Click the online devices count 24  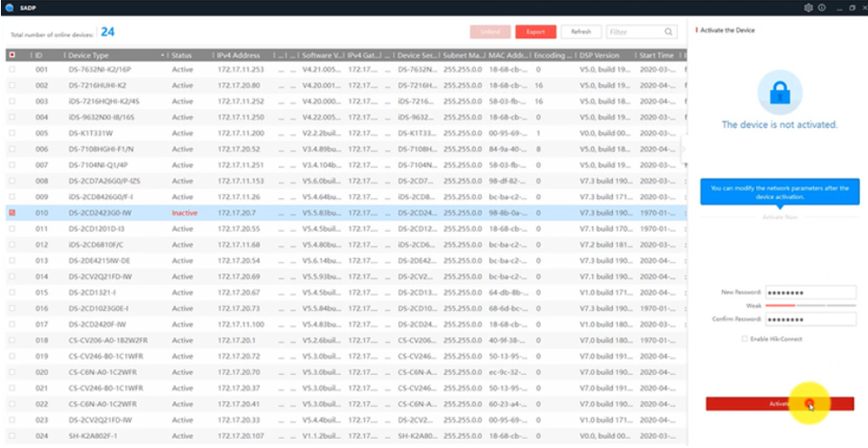coord(107,32)
